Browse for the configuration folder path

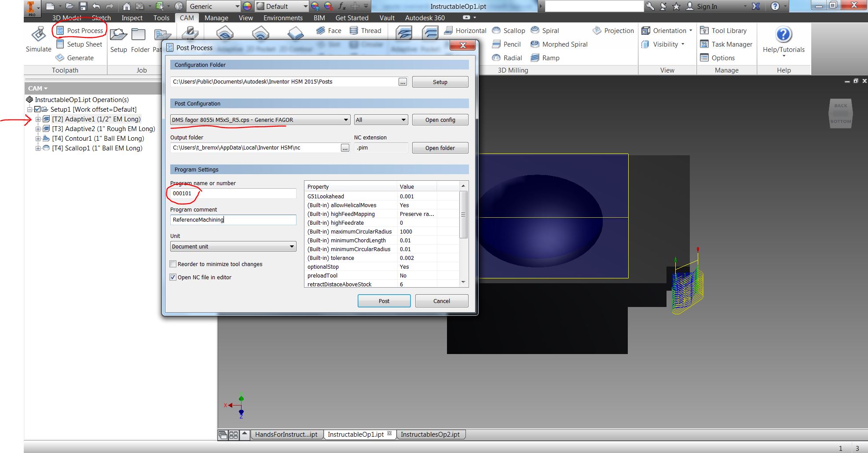click(x=403, y=82)
